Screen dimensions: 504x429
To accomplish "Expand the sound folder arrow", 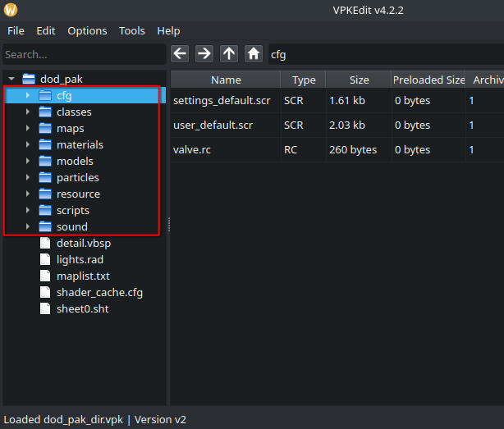I will [27, 227].
